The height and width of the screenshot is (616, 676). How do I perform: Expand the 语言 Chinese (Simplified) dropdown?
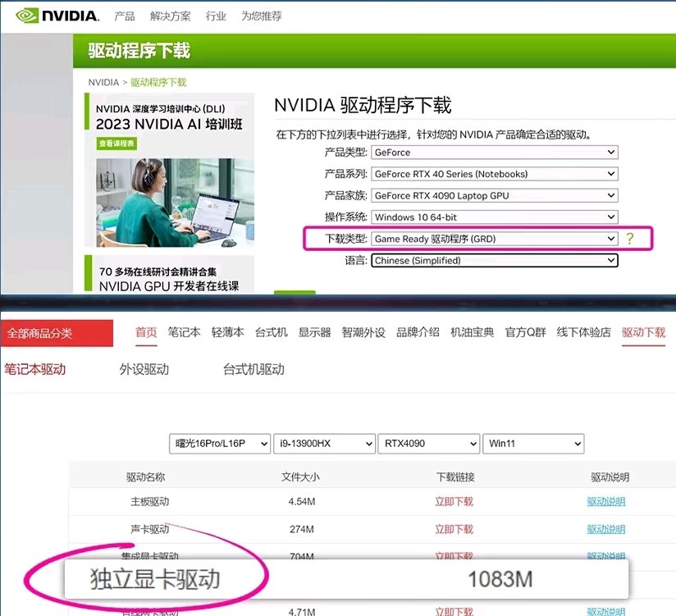494,260
